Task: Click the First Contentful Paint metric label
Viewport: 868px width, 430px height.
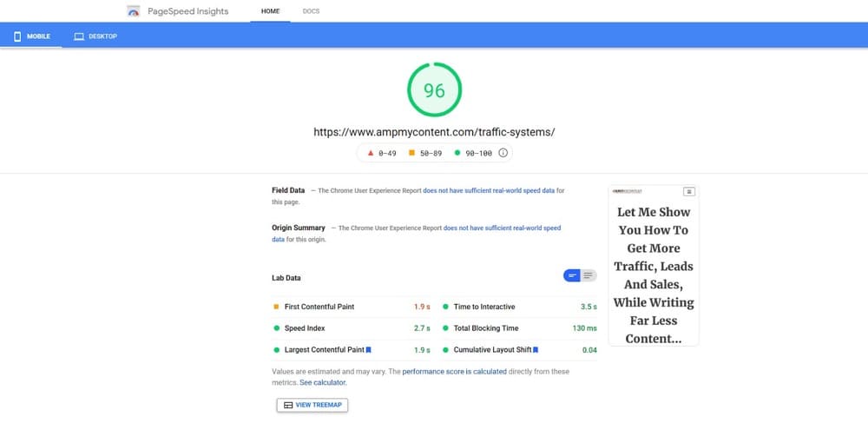Action: tap(319, 307)
